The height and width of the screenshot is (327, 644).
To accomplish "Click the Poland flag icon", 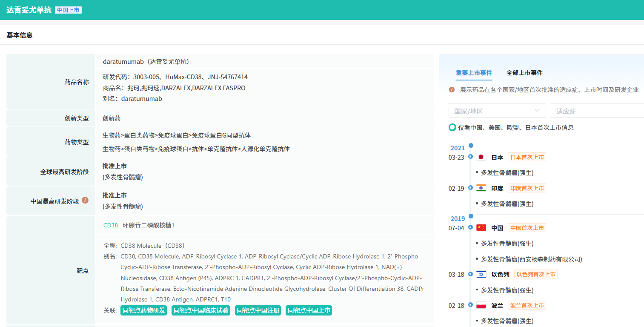I will pyautogui.click(x=481, y=305).
